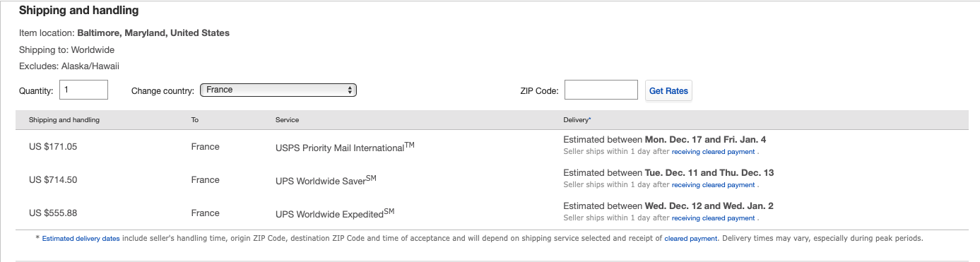Select USPS Priority Mail International service text

[x=345, y=147]
